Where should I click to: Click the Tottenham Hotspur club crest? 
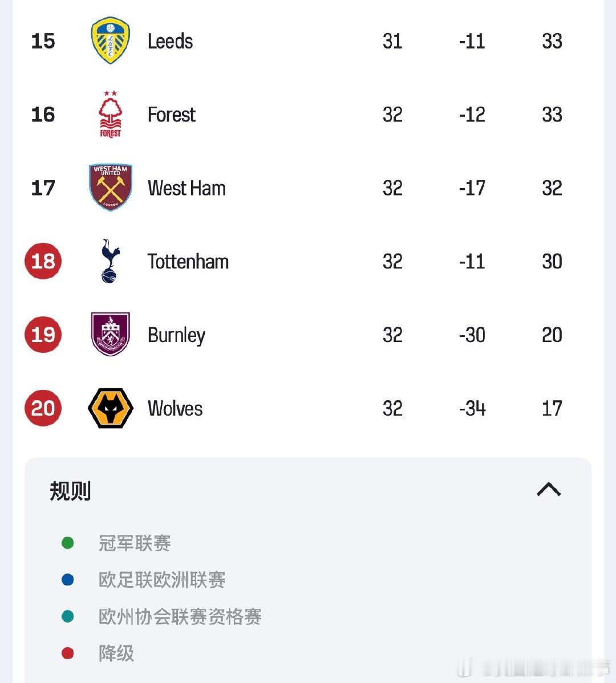[110, 261]
